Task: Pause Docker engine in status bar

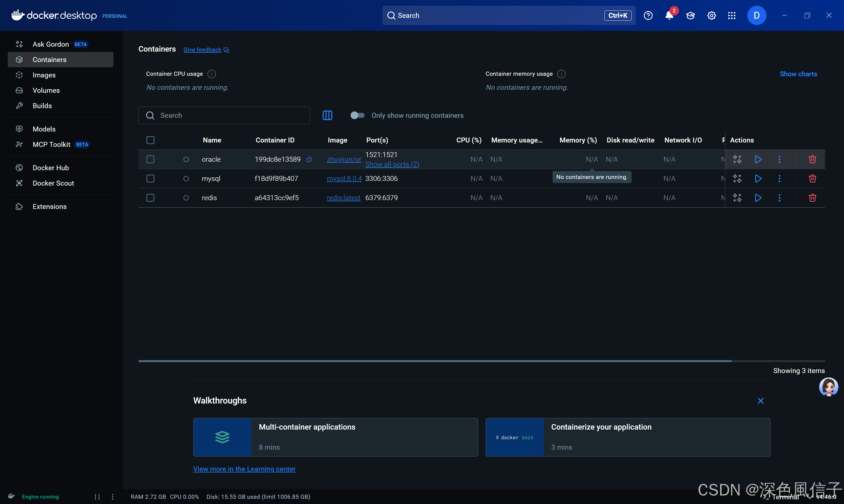Action: [97, 497]
